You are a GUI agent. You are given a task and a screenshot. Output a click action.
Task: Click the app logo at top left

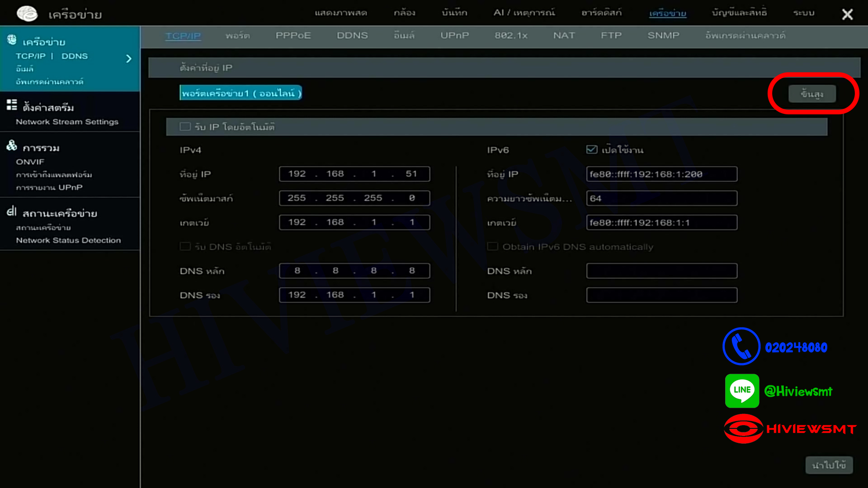point(27,14)
